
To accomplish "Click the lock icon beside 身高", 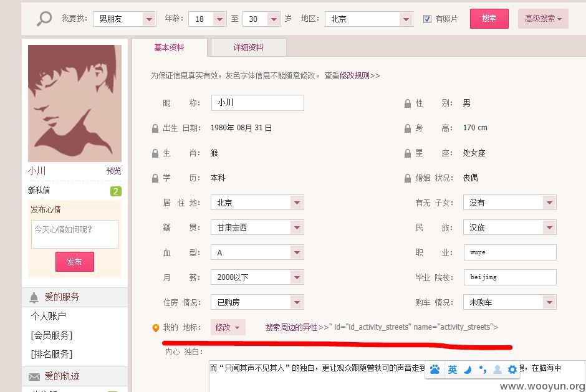I will 408,128.
